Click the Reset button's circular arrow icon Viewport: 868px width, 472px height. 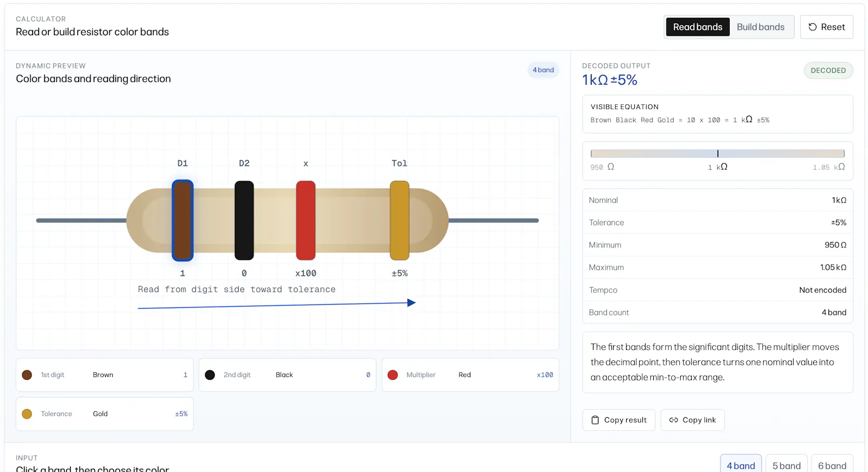point(812,27)
